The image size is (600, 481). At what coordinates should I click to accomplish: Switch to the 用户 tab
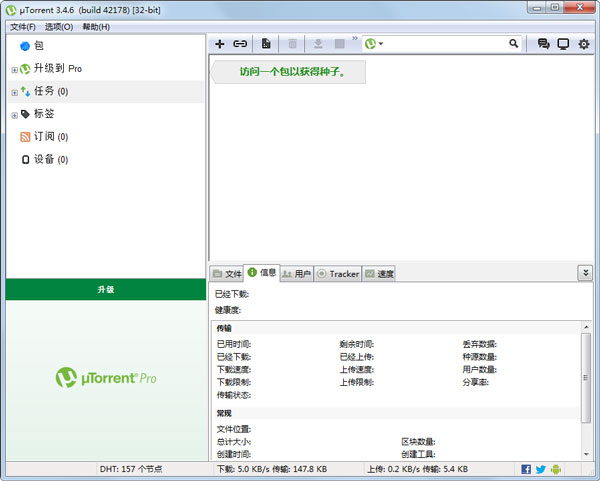[x=297, y=274]
